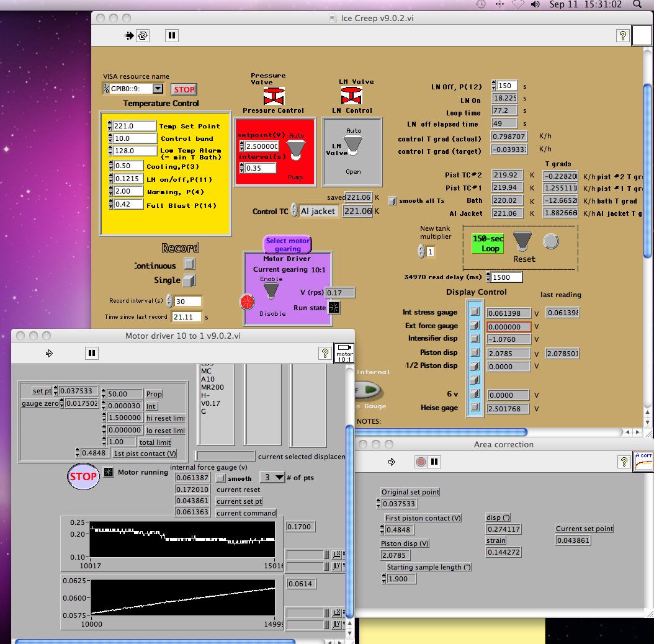Click the Run arrow in Ice Creep toolbar
654x644 pixels.
point(129,36)
